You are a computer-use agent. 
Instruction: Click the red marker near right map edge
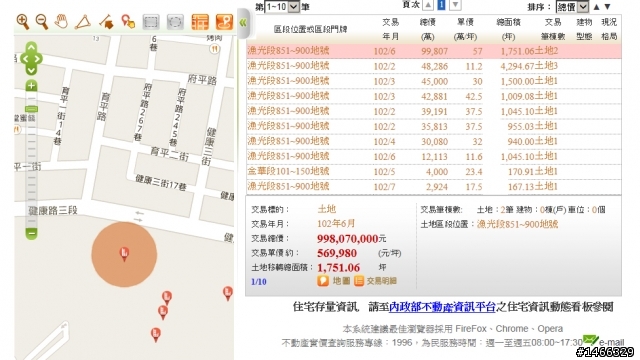228,293
